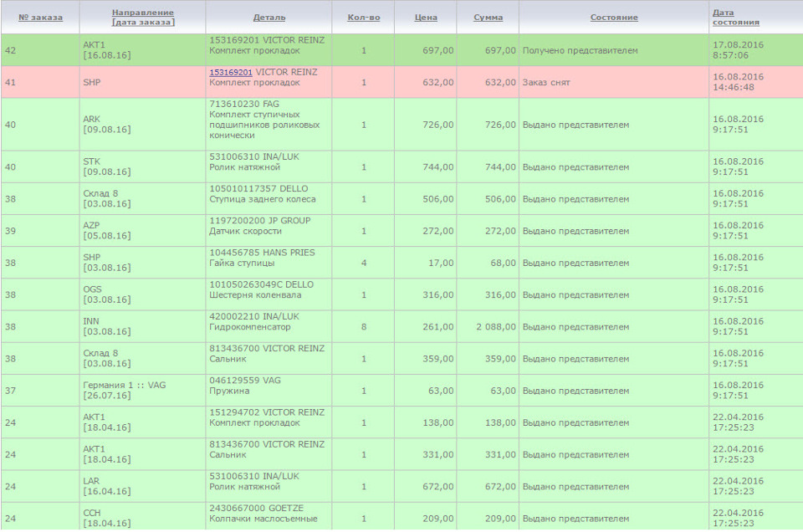
Task: Click sum value '209,00'
Action: [500, 519]
